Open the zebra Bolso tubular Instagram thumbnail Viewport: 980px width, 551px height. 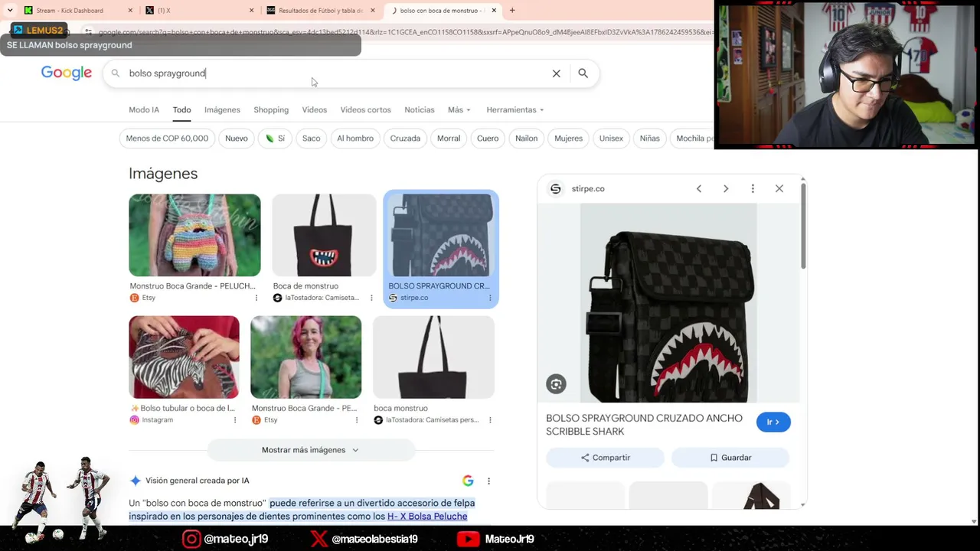tap(184, 357)
